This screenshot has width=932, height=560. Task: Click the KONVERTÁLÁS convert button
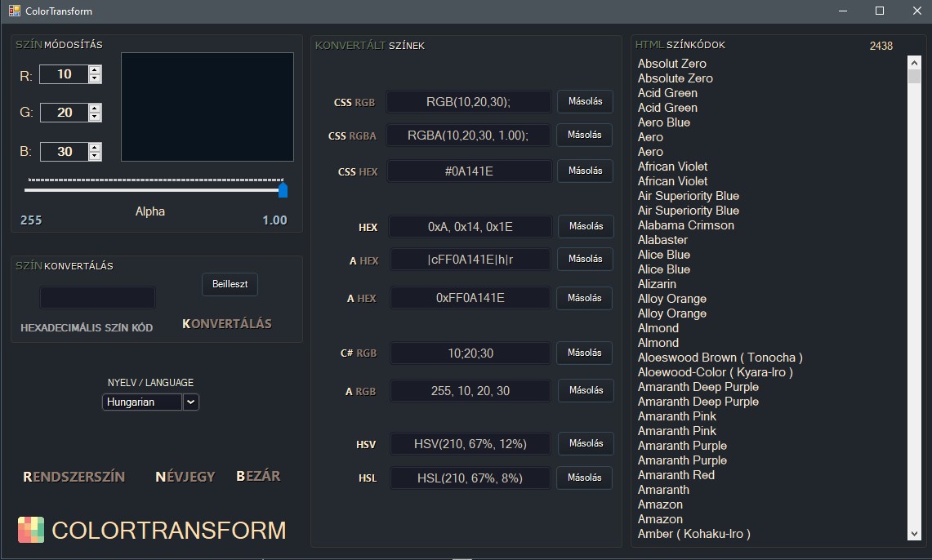click(x=227, y=324)
